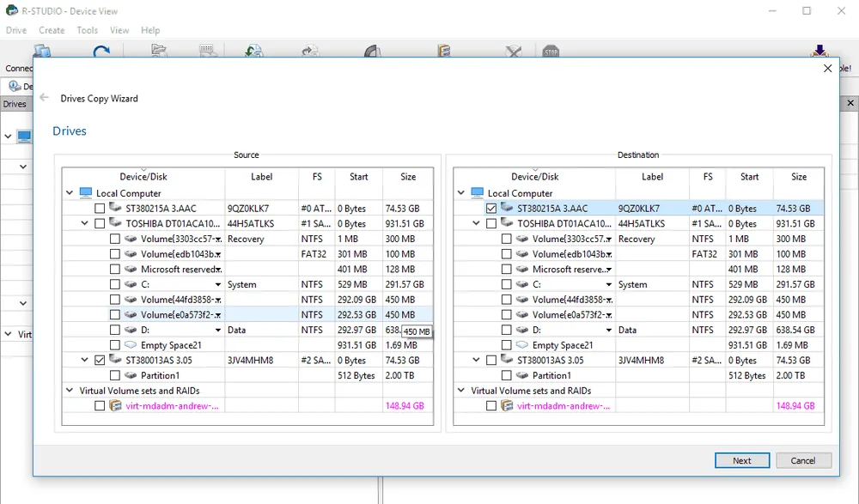Sort source list by Device/Disk column

143,176
